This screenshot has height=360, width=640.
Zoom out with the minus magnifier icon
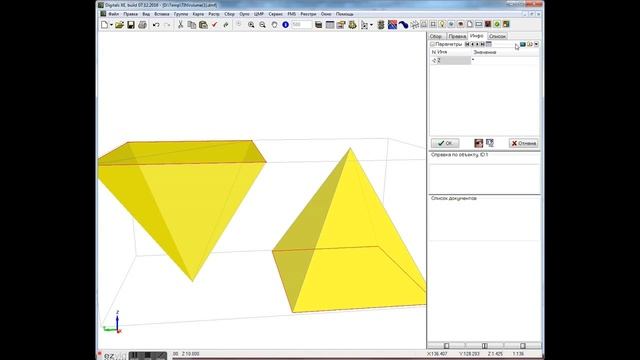click(x=262, y=25)
